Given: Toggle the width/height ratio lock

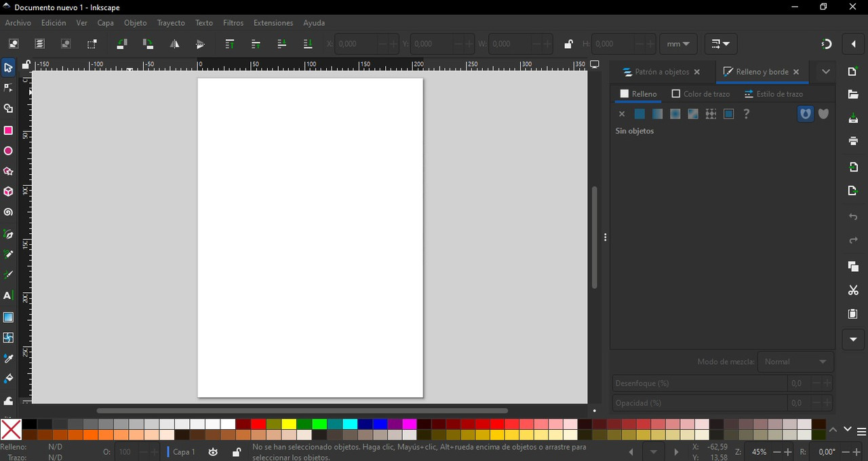Looking at the screenshot, I should click(x=568, y=44).
